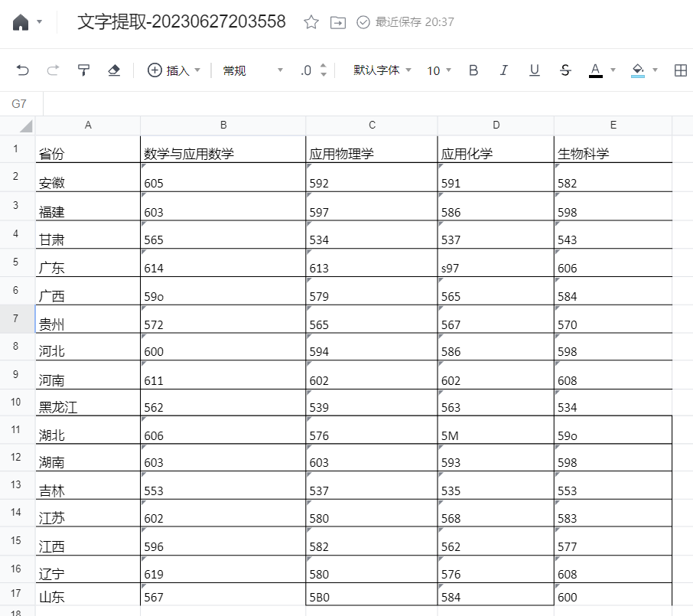Toggle strikethrough formatting
The image size is (693, 616).
pos(565,70)
